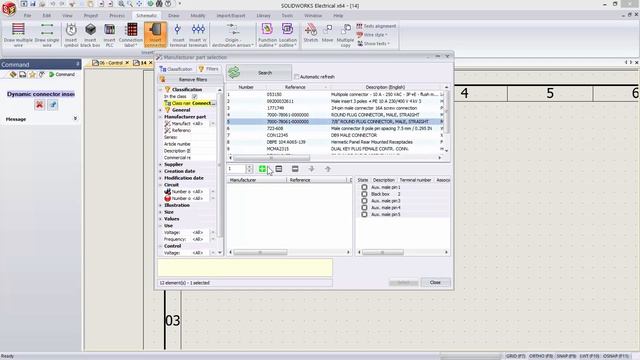Click the Search button
Screen dimensions: 640x360
(259, 73)
